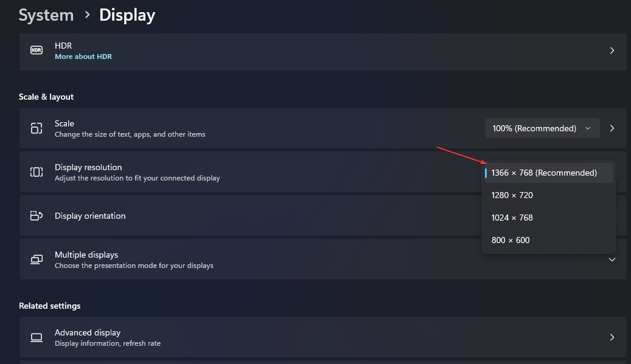Screen dimensions: 631x364
Task: Click the Multiple displays row title
Action: coord(86,255)
